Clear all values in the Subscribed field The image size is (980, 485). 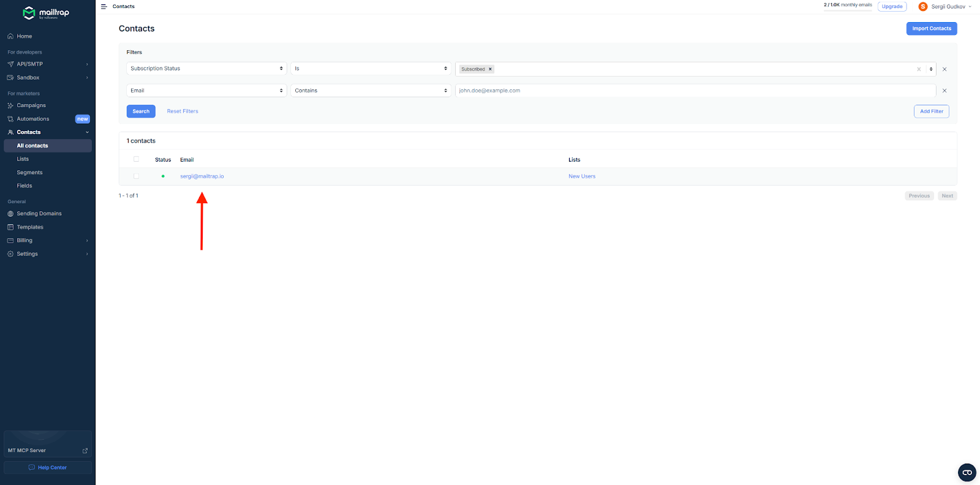tap(919, 69)
